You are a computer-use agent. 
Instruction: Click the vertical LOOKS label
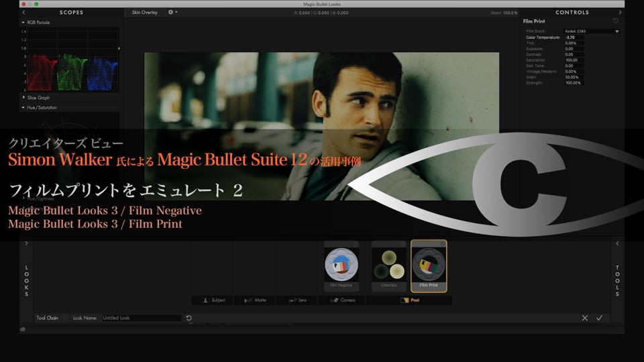[x=26, y=281]
